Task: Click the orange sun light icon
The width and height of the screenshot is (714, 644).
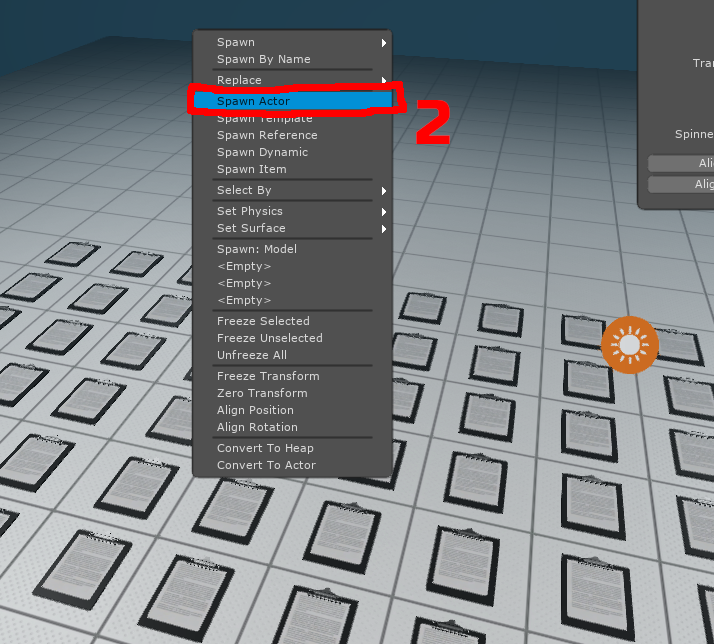Action: click(x=630, y=345)
